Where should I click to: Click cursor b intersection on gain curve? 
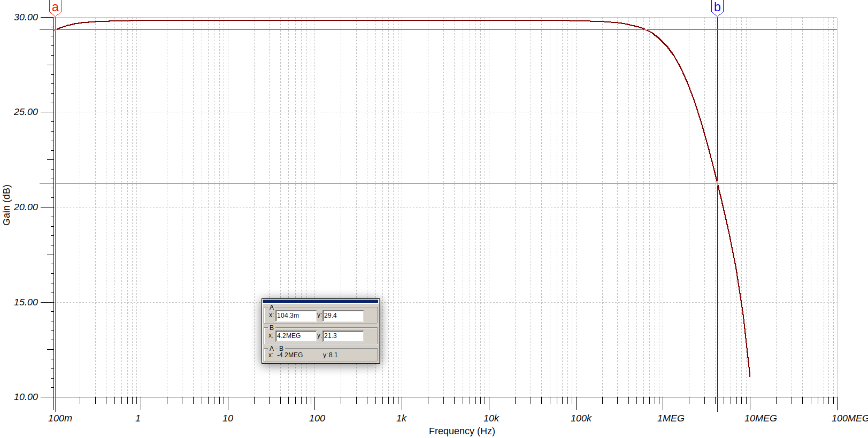point(717,183)
